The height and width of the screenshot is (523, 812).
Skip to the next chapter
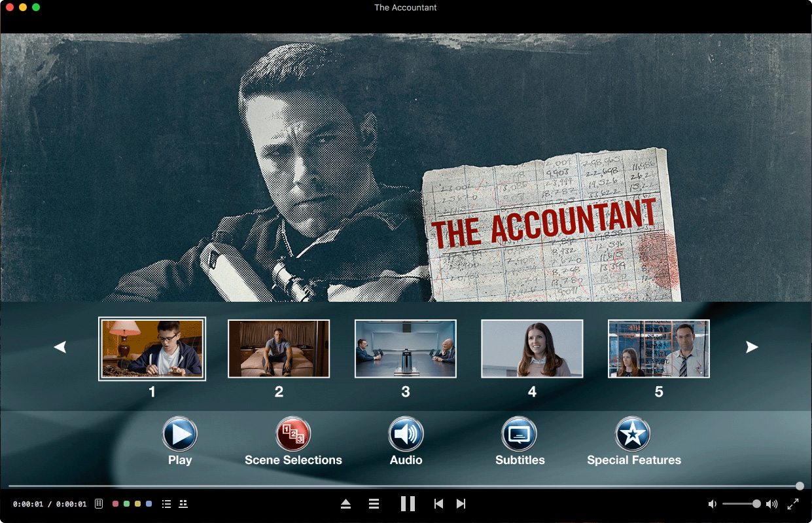click(461, 504)
